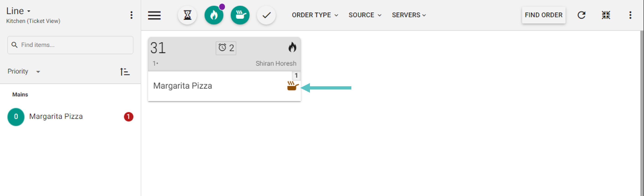The width and height of the screenshot is (644, 196).
Task: Refresh the ticket view
Action: pos(581,15)
